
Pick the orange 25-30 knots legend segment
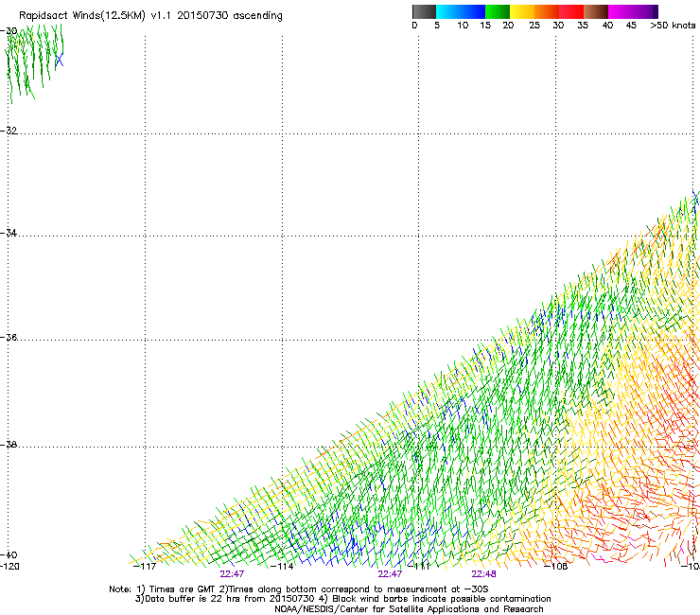(x=547, y=11)
